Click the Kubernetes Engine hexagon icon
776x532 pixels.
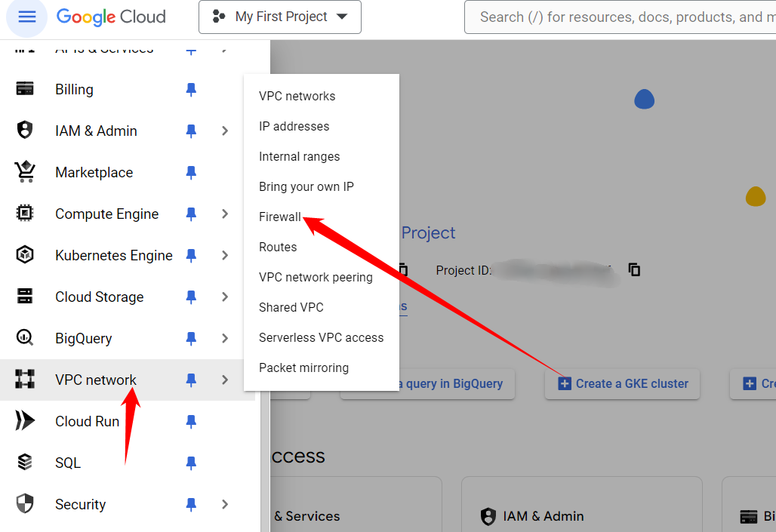[x=25, y=255]
